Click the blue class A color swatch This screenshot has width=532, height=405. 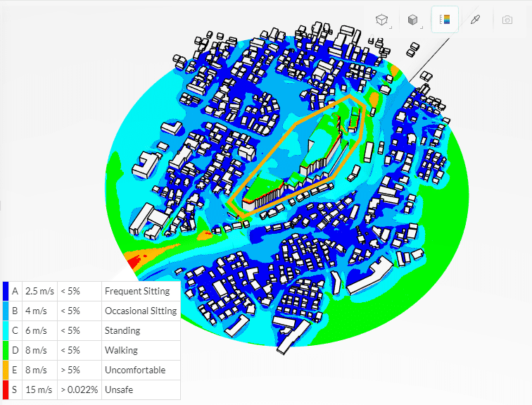click(6, 291)
